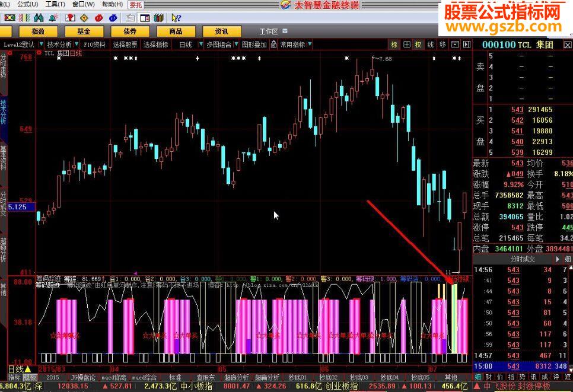Select the 移 move icon above the chart
This screenshot has height=392, width=573.
[x=442, y=44]
